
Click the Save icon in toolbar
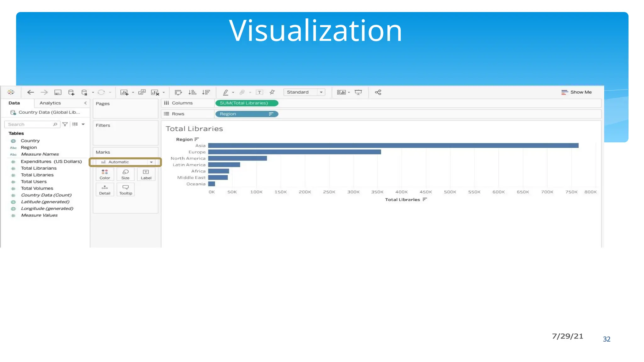tap(58, 92)
